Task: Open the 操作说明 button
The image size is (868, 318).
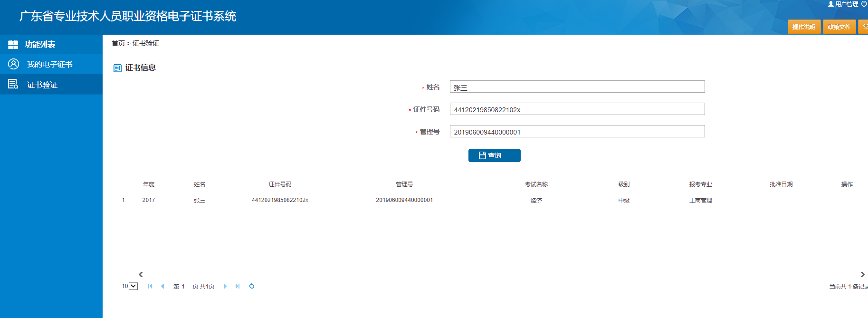Action: 804,27
